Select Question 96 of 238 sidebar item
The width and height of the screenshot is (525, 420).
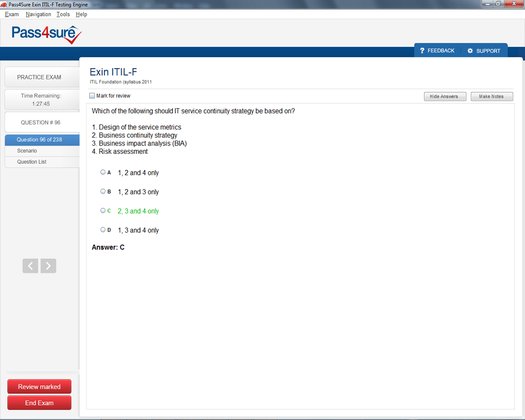tap(42, 140)
